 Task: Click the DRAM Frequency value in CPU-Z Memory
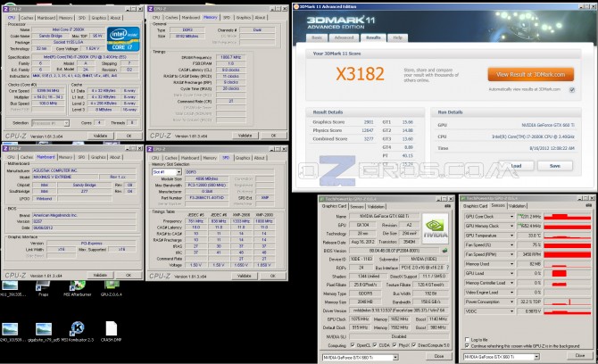[231, 57]
